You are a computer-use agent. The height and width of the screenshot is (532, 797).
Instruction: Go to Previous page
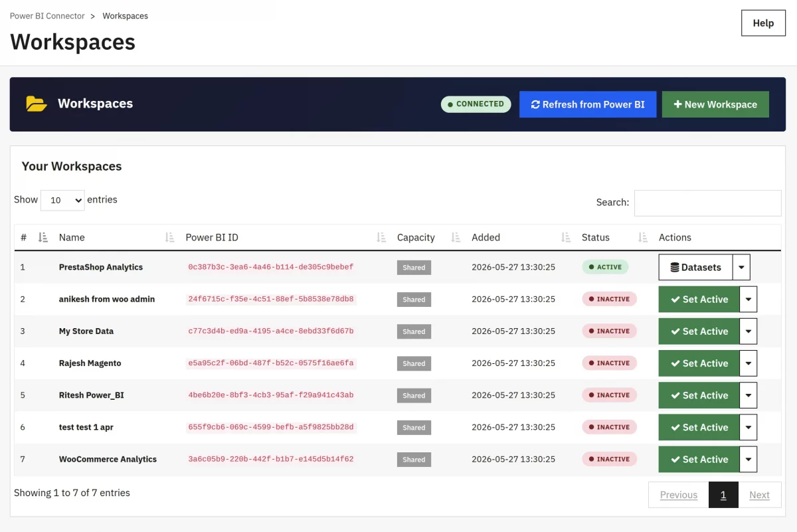coord(679,495)
